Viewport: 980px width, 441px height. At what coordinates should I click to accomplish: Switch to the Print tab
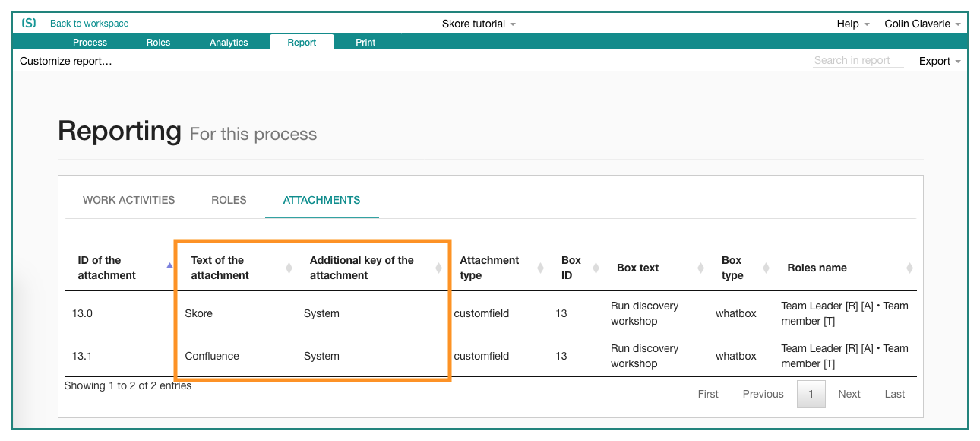pyautogui.click(x=365, y=43)
